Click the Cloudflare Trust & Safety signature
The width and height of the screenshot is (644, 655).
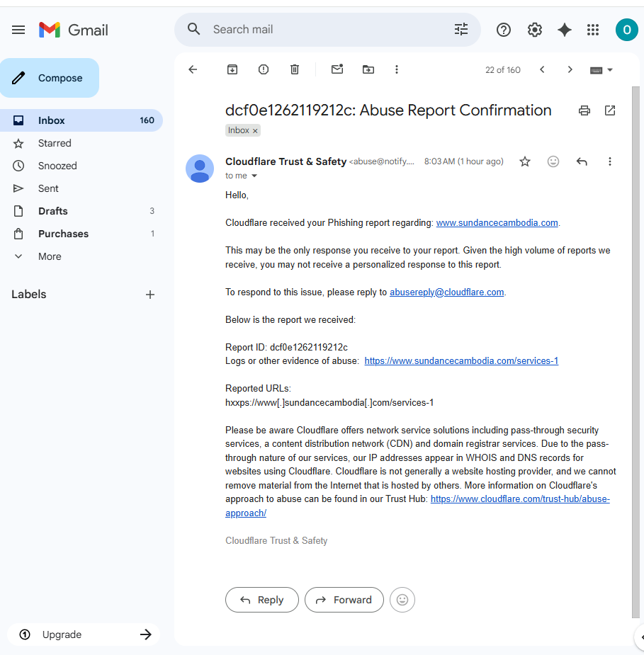[x=276, y=540]
